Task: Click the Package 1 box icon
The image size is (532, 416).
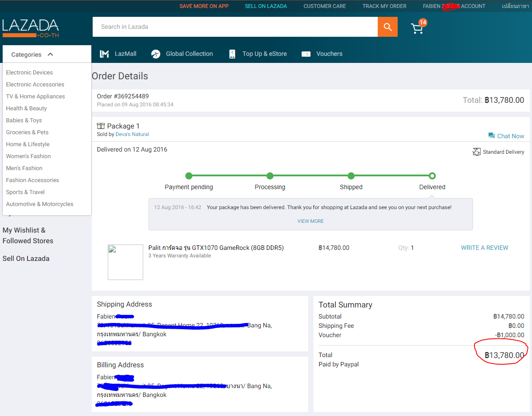Action: pyautogui.click(x=101, y=126)
